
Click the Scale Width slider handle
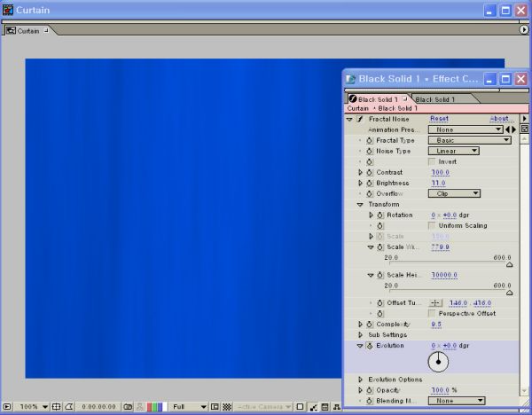click(x=509, y=264)
